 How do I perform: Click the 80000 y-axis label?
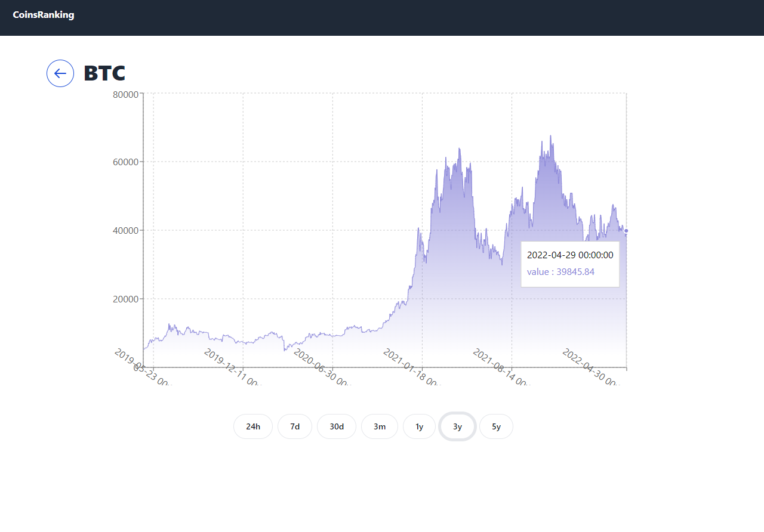coord(126,94)
